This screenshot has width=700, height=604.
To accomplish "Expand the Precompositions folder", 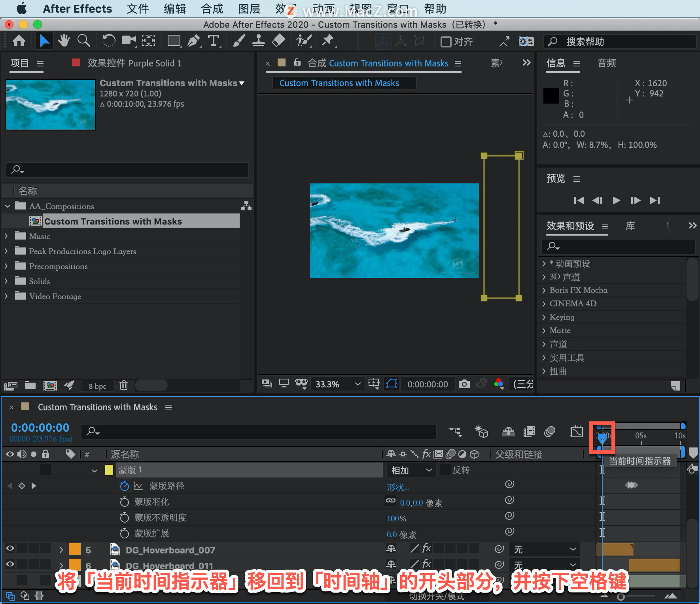I will [6, 266].
